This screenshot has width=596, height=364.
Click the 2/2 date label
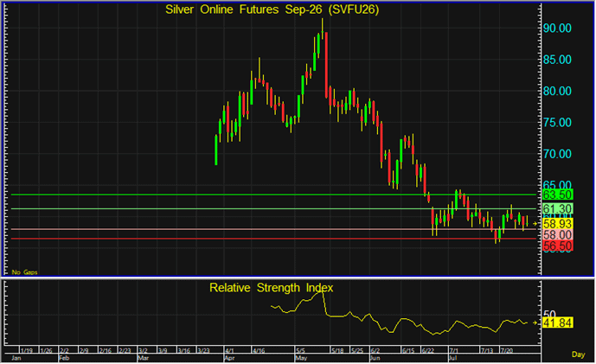64,350
